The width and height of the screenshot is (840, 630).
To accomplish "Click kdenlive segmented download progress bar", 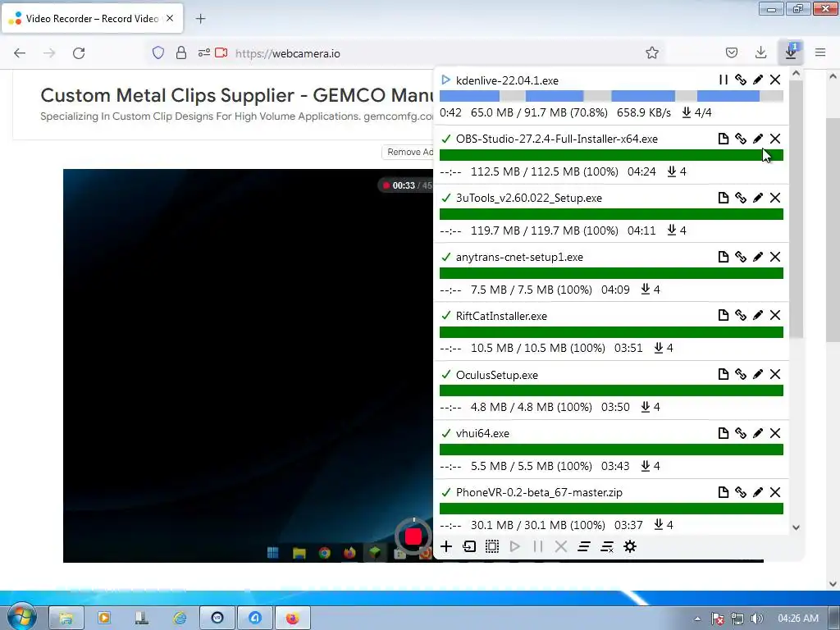I will click(x=611, y=96).
